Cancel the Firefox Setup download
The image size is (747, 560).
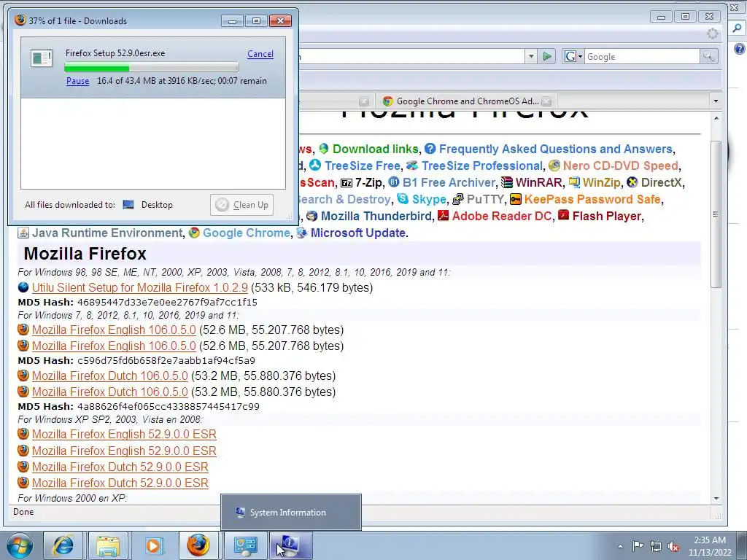tap(260, 54)
